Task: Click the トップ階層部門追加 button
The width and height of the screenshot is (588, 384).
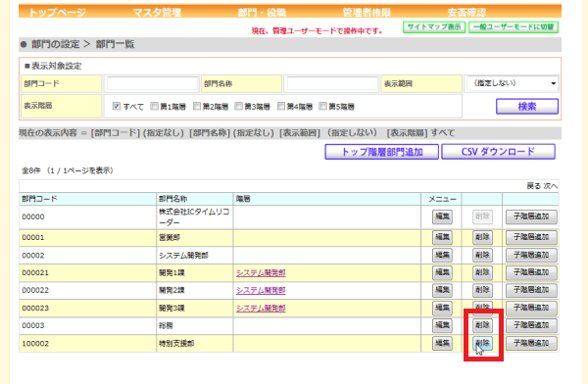Action: pos(382,152)
